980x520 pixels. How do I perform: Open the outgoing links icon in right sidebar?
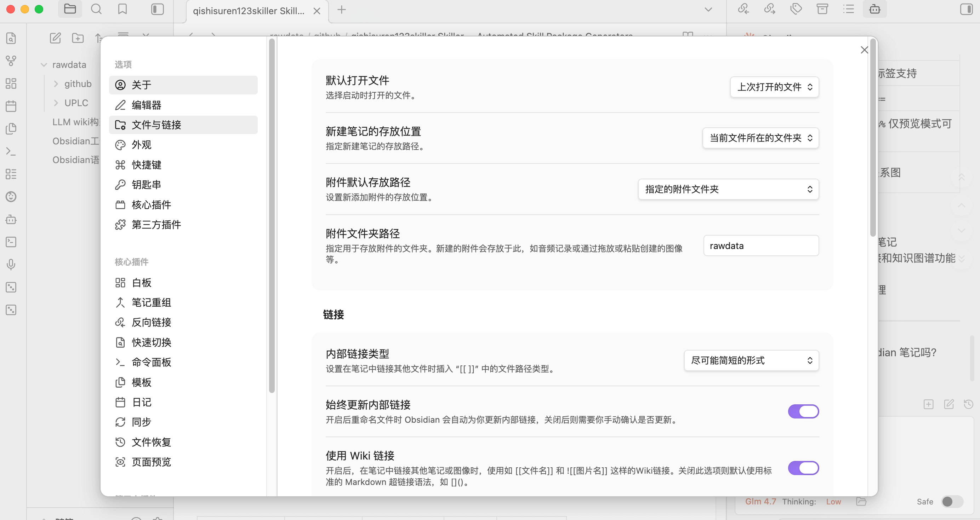(x=770, y=9)
